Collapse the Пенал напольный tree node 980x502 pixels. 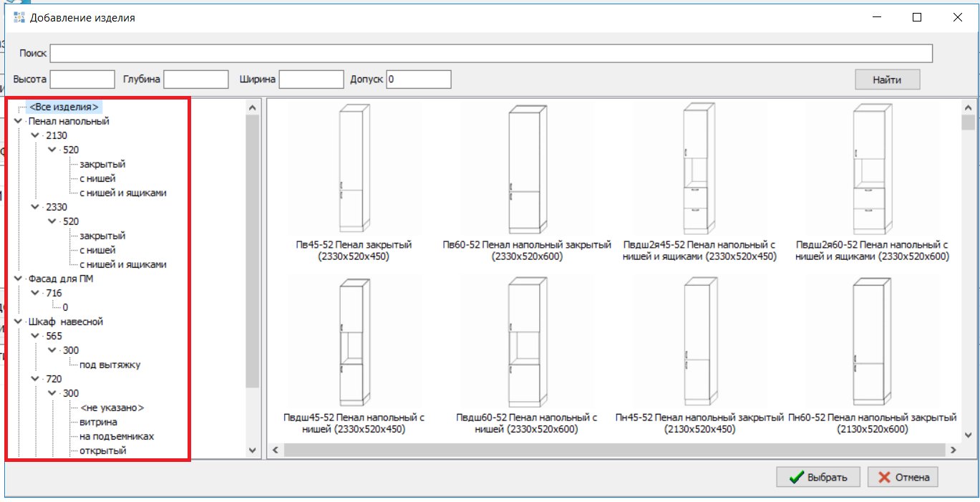tap(18, 121)
